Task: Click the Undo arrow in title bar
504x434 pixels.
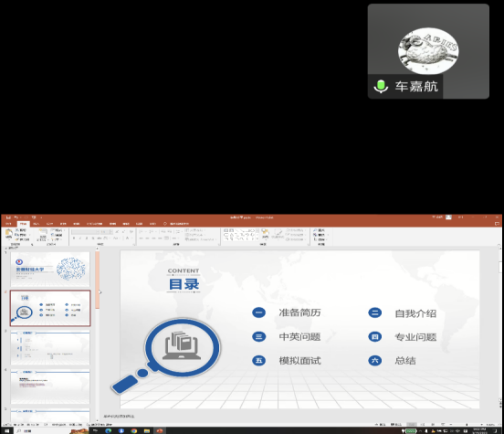Action: 16,217
